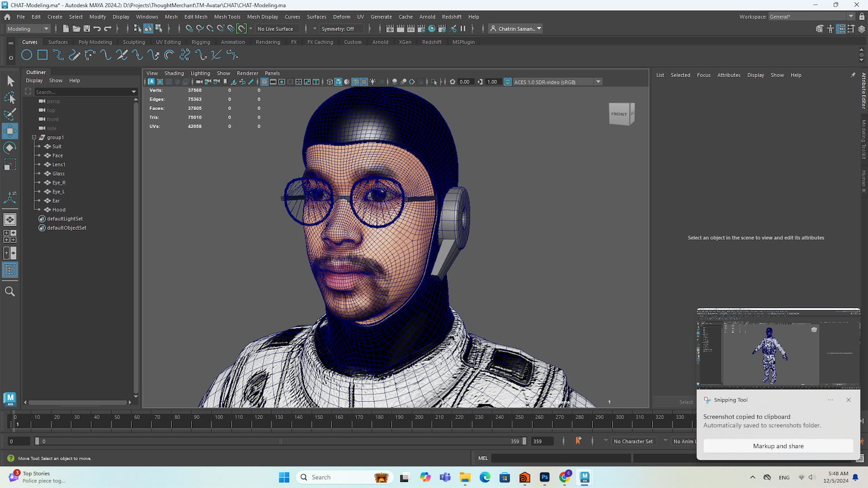
Task: Collapse the group1 node in Outliner
Action: tap(34, 138)
